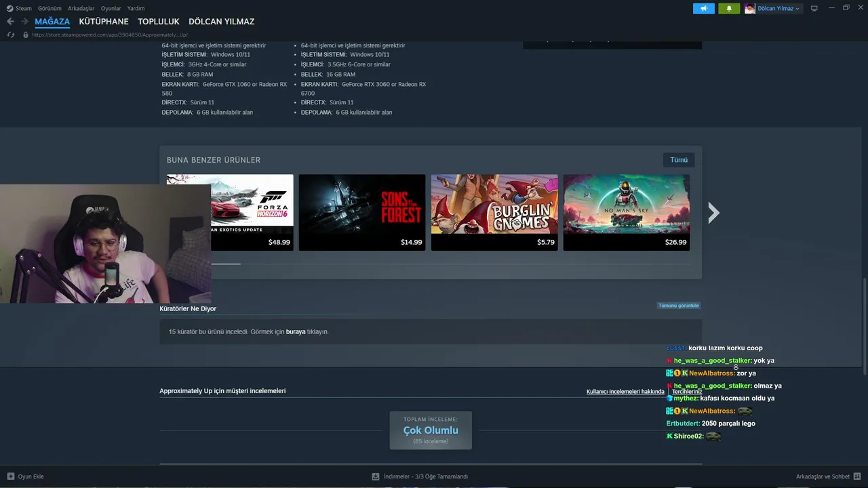Open İndirmeler downloads status
Viewport: 868px width, 488px height.
[x=426, y=476]
